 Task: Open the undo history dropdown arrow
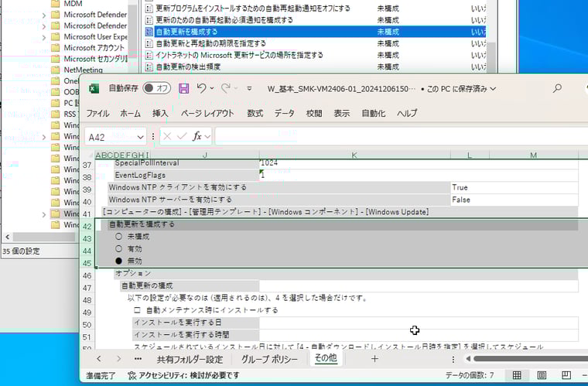point(212,88)
